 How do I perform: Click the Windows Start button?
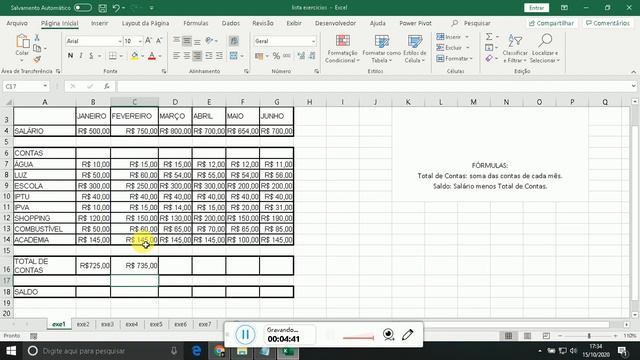[x=11, y=351]
